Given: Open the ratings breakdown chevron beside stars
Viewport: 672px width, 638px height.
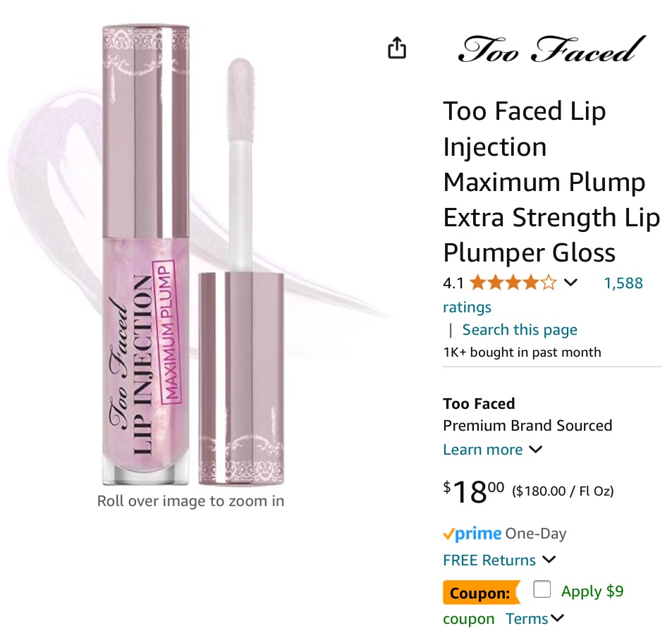Looking at the screenshot, I should tap(571, 283).
